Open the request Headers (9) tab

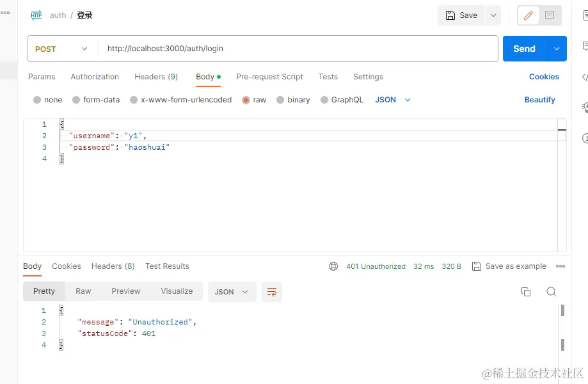tap(156, 77)
